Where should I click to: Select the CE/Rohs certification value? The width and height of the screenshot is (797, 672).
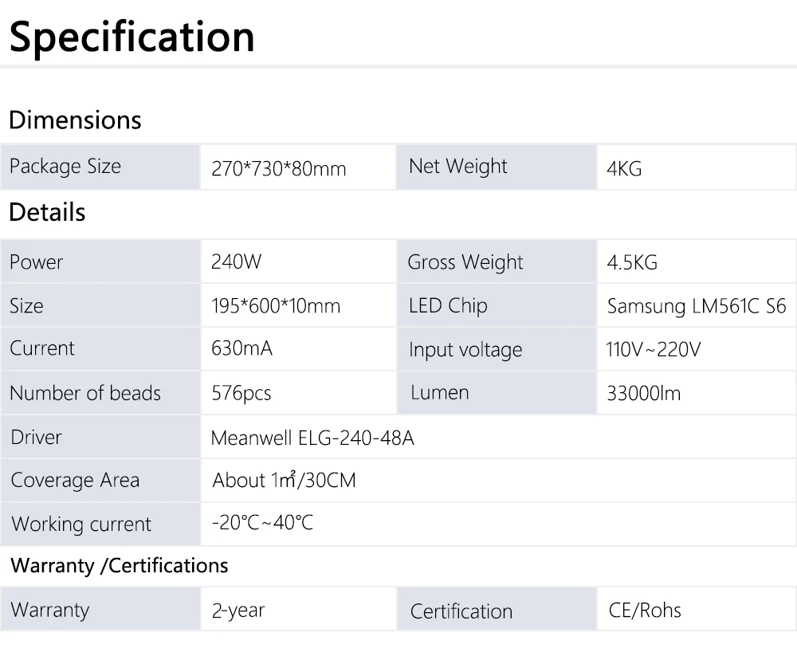pyautogui.click(x=645, y=611)
